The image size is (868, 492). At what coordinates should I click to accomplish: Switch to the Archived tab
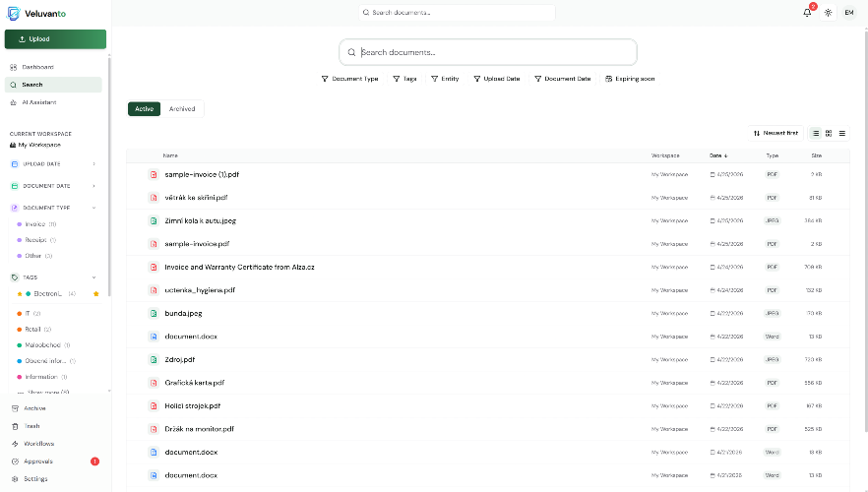click(x=182, y=109)
